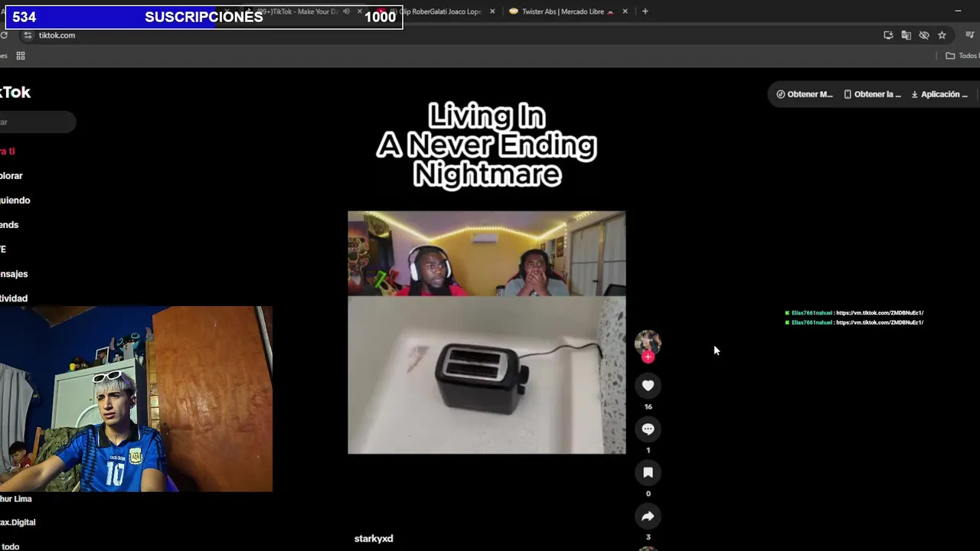
Task: Follow the creator with the red plus badge
Action: pyautogui.click(x=648, y=357)
